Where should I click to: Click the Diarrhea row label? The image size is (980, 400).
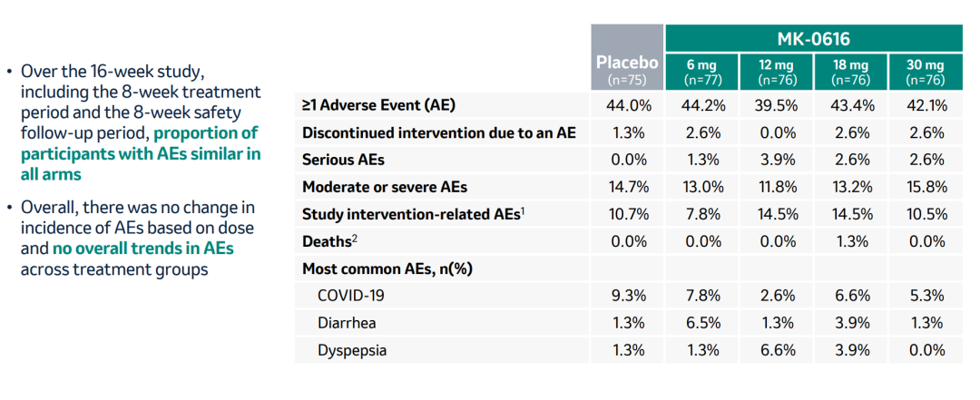tap(348, 323)
